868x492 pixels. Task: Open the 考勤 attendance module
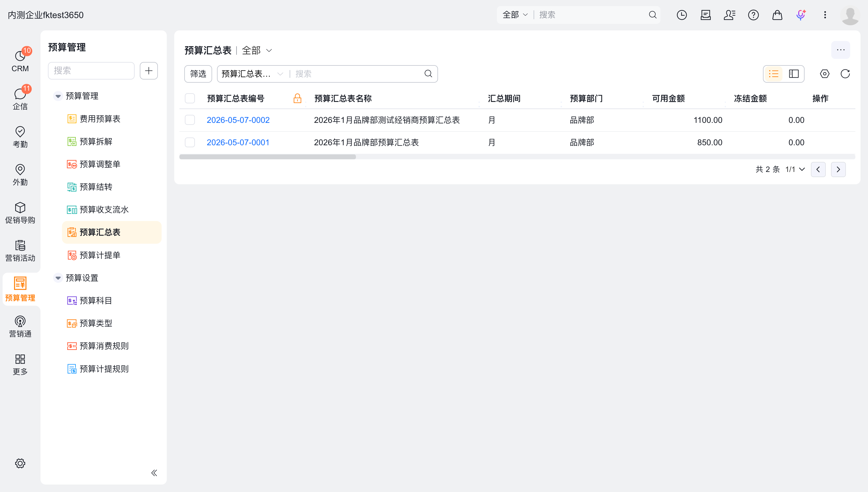click(x=20, y=137)
